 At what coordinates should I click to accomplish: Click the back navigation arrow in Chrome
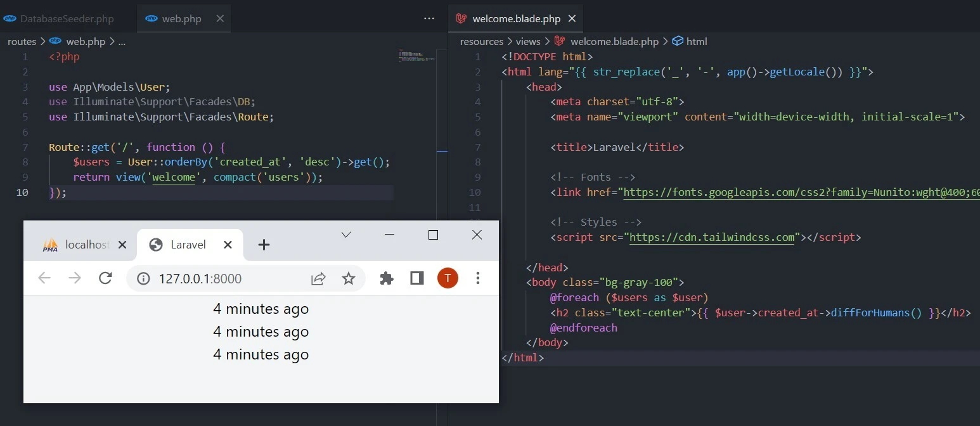44,278
